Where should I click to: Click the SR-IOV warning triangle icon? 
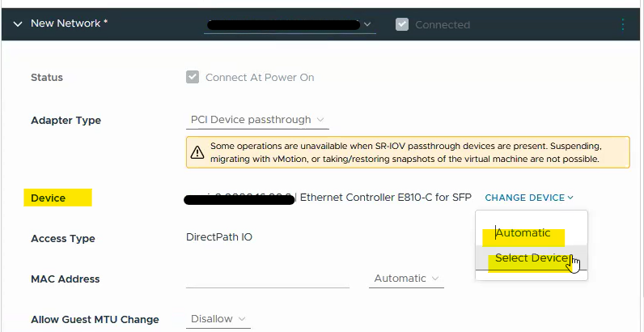[197, 152]
